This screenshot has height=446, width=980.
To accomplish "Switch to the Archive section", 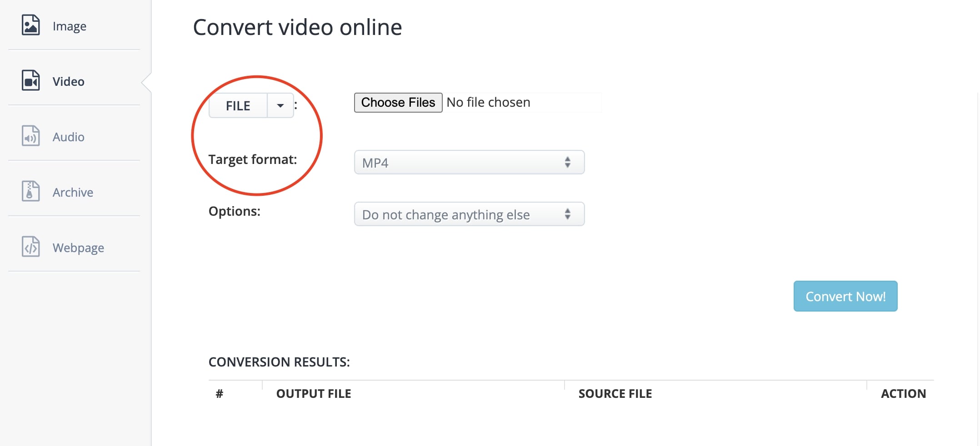I will tap(72, 192).
